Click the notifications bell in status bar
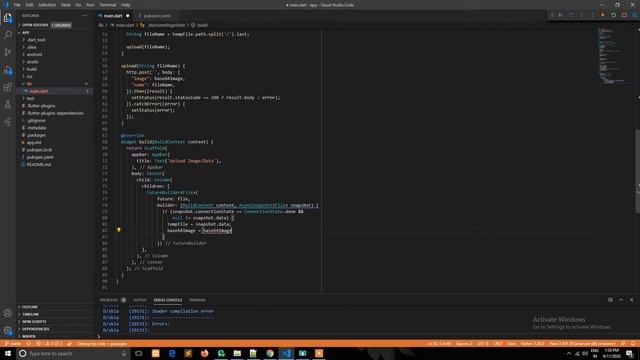Screen dimensions: 640x360 pyautogui.click(x=633, y=344)
